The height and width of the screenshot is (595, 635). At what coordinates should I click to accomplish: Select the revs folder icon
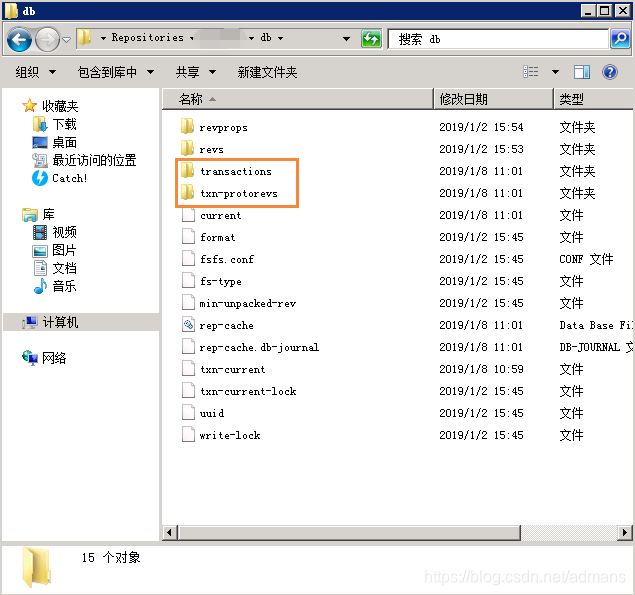point(188,149)
